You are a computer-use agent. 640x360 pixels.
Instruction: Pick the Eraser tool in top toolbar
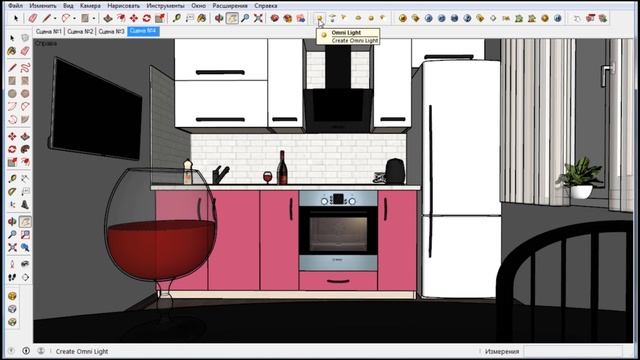click(33, 18)
